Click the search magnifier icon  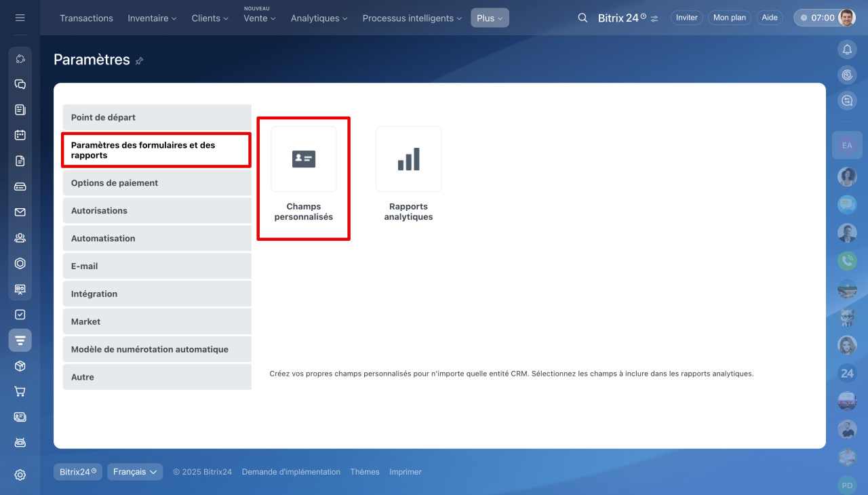[x=583, y=18]
